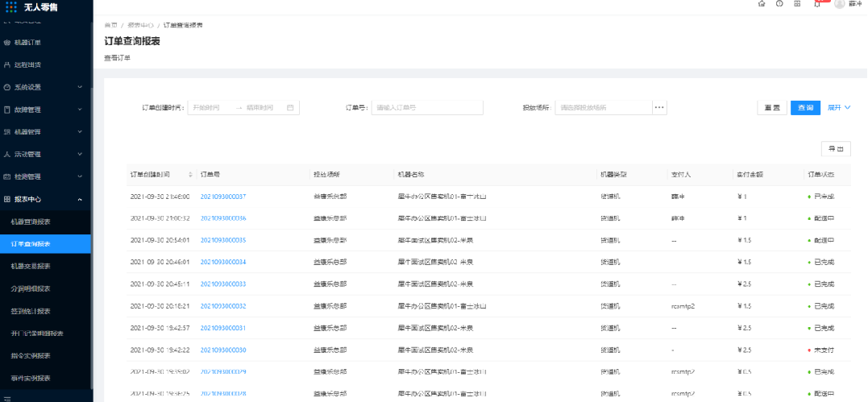Open order link 2021093000037

tap(223, 197)
